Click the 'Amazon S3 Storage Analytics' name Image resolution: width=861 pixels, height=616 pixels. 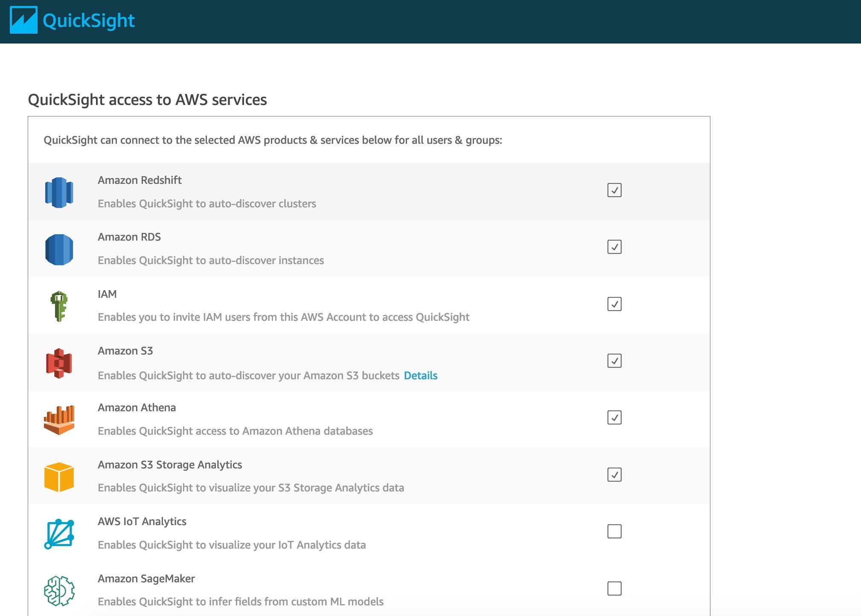170,465
